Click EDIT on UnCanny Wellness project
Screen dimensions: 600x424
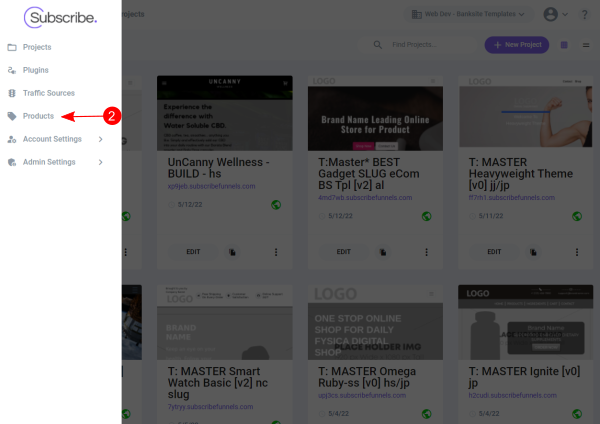194,252
